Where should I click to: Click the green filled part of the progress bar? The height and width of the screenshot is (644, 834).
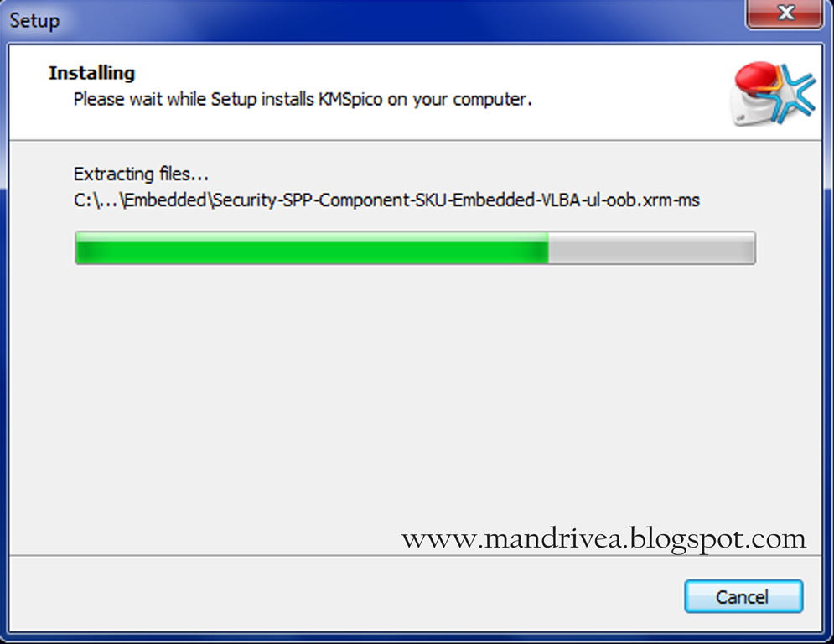(x=312, y=248)
